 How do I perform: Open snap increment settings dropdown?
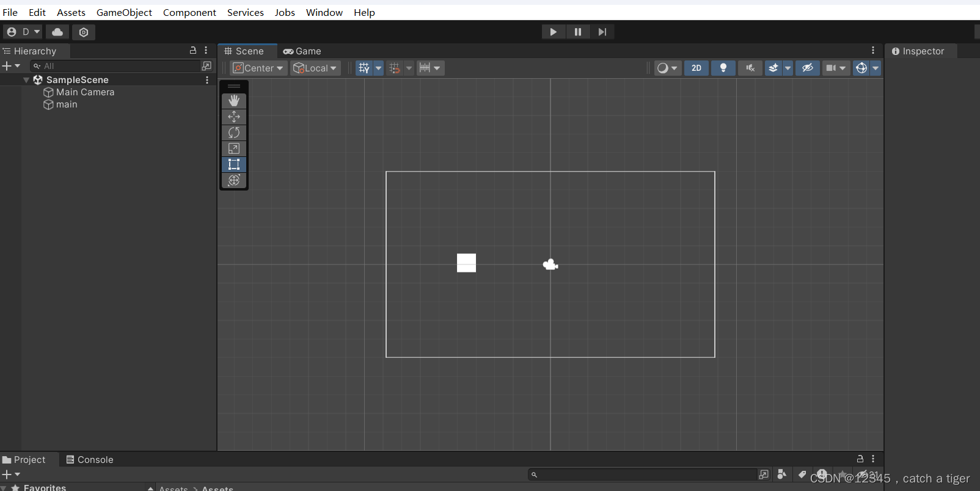coord(431,68)
